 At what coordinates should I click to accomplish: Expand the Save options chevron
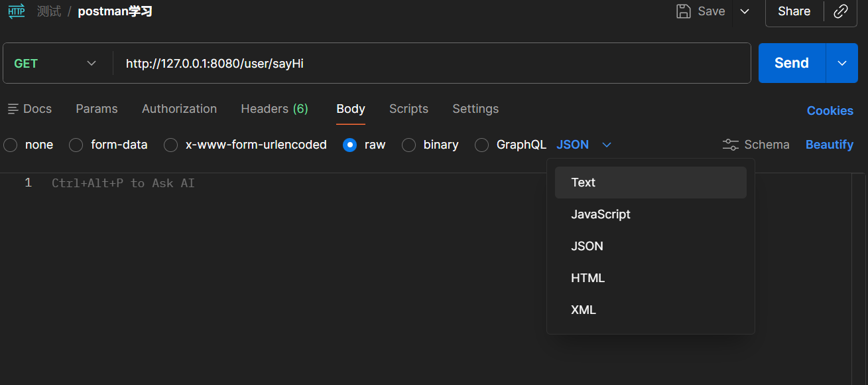pyautogui.click(x=745, y=11)
